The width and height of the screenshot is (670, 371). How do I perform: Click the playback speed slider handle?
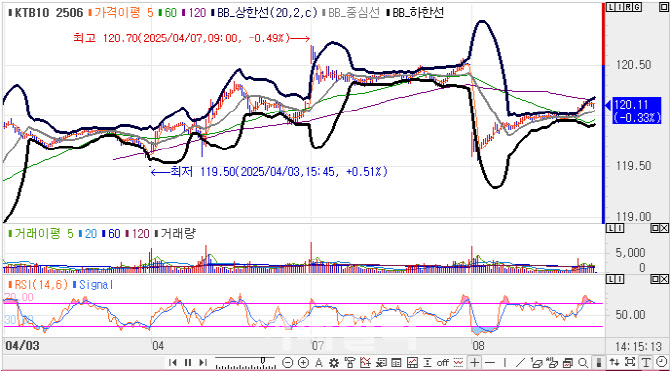[x=264, y=360]
